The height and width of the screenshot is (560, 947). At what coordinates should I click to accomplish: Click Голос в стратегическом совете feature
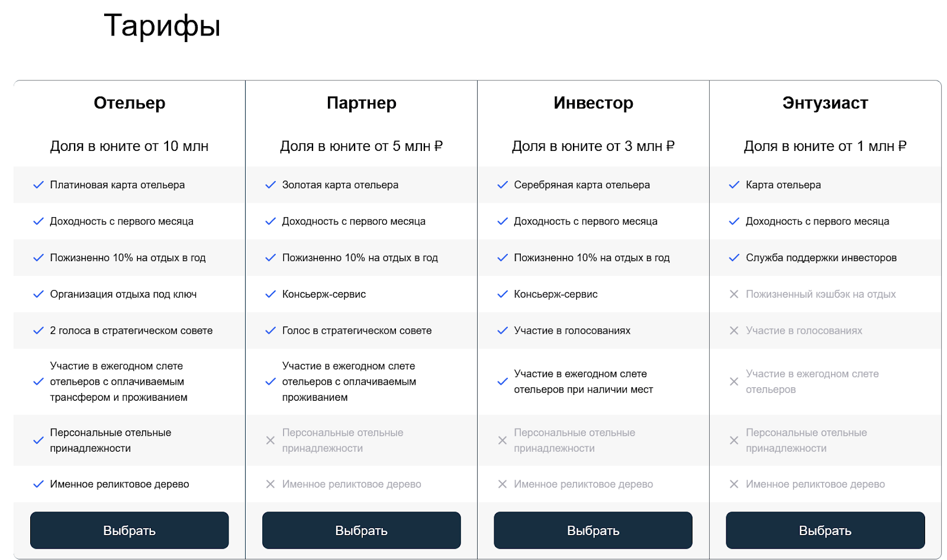tap(357, 330)
